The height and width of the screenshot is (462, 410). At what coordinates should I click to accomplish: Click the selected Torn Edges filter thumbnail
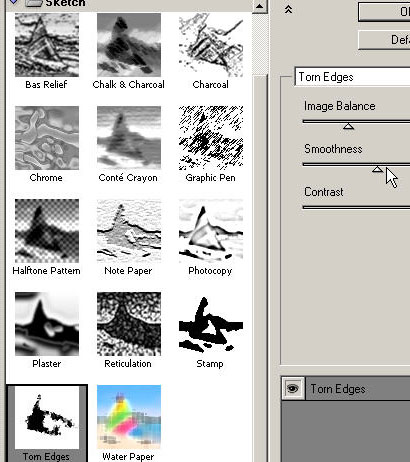pyautogui.click(x=47, y=417)
